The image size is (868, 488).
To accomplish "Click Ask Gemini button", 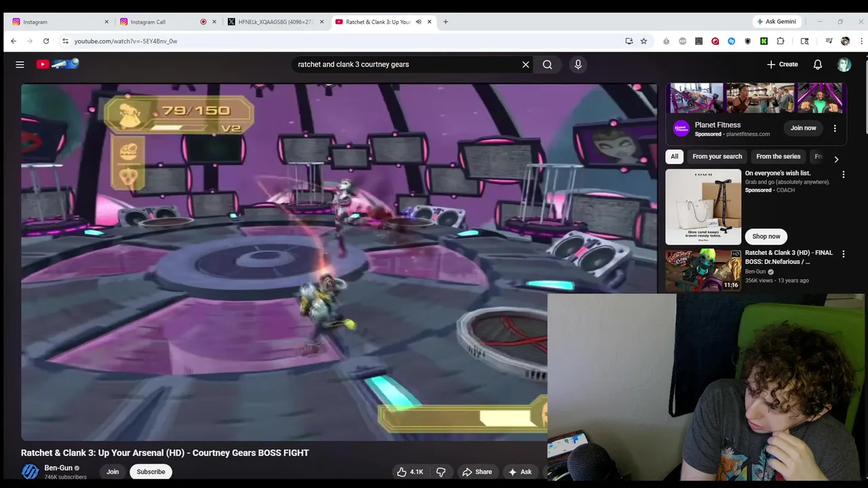I will 777,22.
